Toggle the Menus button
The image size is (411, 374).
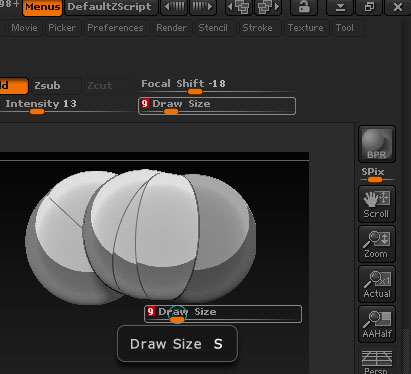[42, 7]
